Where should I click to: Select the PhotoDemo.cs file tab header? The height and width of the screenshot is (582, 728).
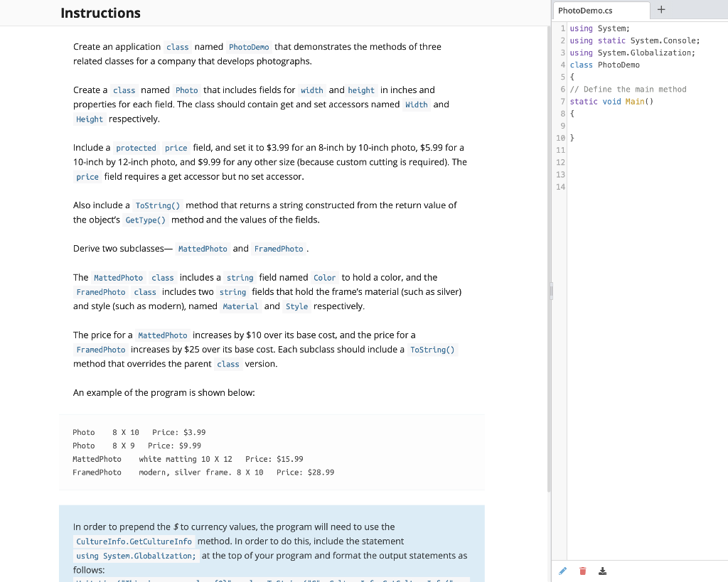[x=601, y=11]
